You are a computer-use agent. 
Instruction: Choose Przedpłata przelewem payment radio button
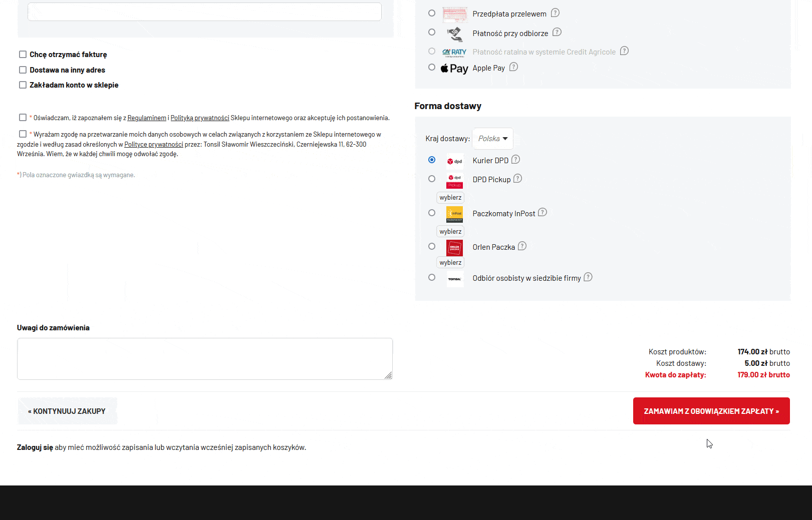[432, 13]
